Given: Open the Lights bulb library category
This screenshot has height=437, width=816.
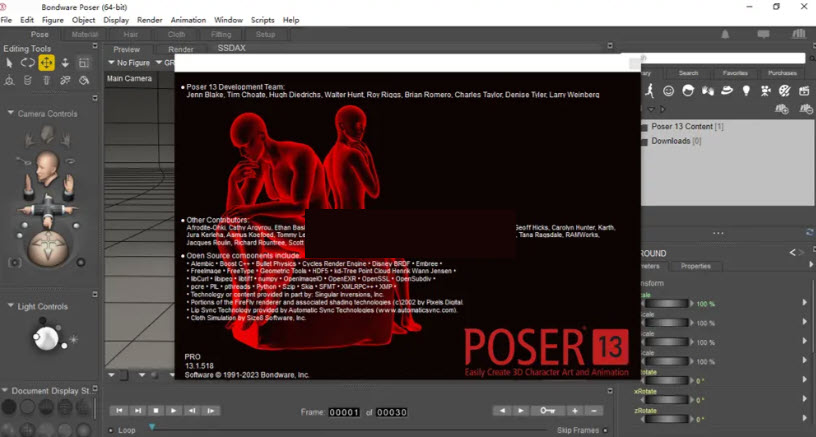Looking at the screenshot, I should coord(746,91).
